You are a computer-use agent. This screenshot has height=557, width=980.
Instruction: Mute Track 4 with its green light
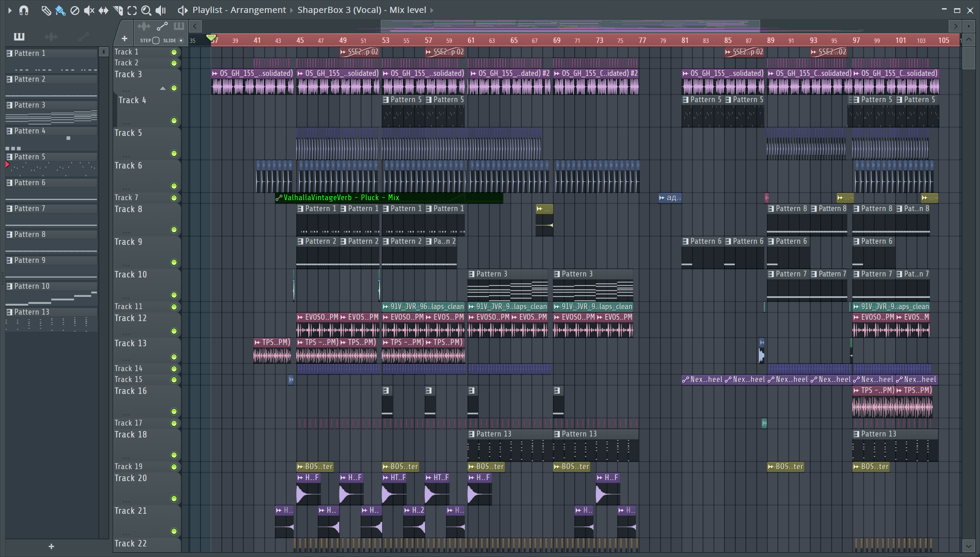(x=174, y=121)
